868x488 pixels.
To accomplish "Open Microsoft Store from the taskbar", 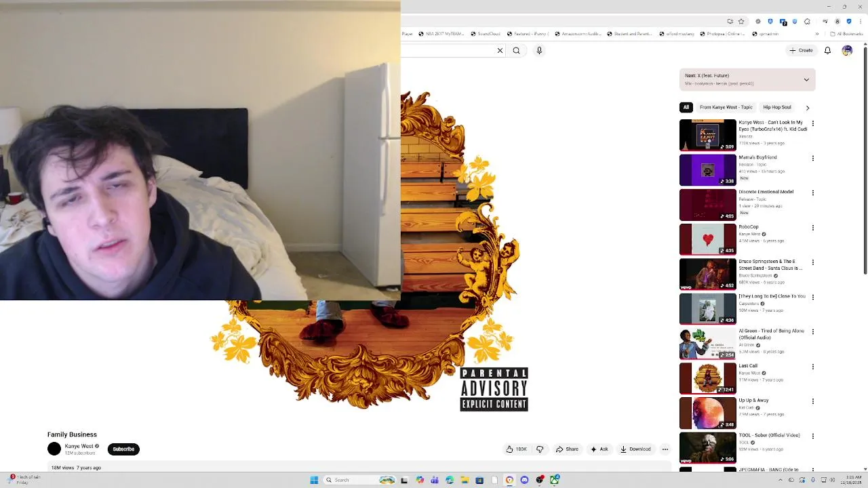I will [479, 480].
